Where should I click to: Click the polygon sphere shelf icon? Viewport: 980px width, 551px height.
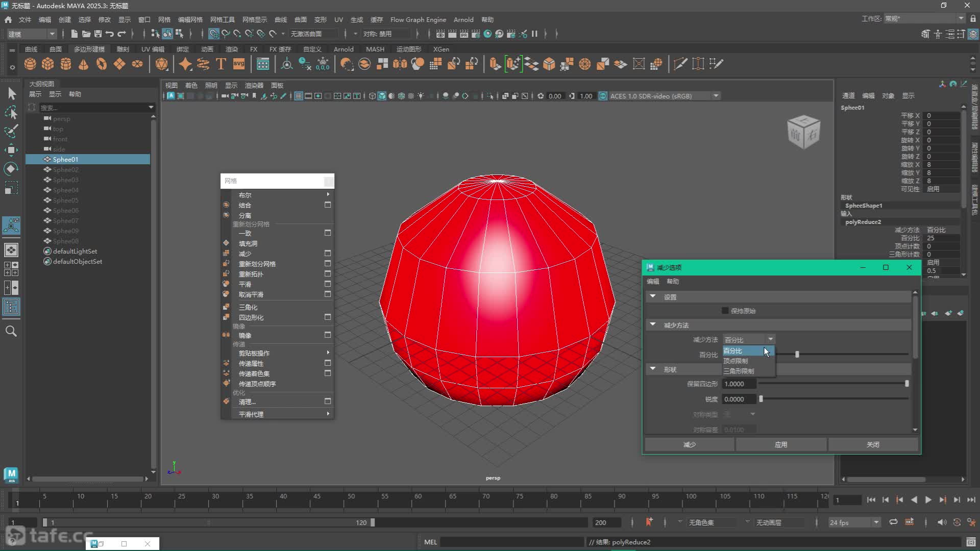(30, 64)
